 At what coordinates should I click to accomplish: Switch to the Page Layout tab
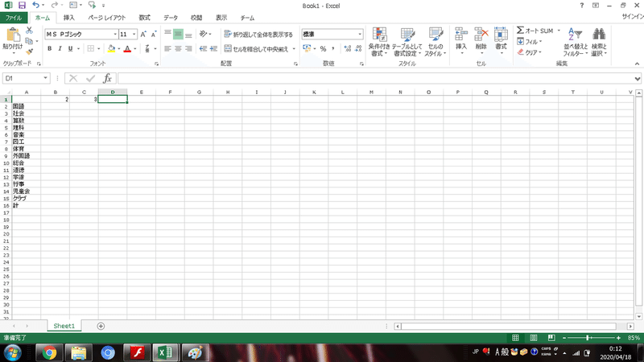tap(107, 18)
